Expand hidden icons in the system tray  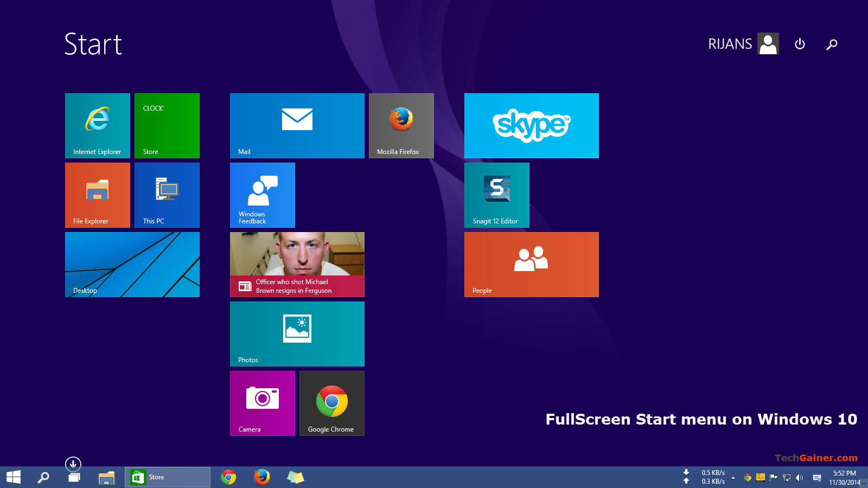pyautogui.click(x=733, y=478)
